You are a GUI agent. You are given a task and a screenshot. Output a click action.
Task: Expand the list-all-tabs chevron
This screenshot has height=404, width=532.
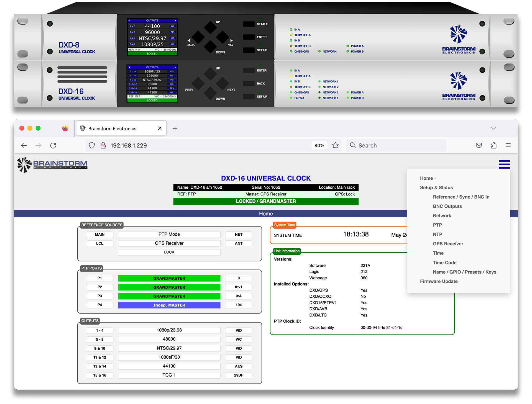[x=493, y=128]
